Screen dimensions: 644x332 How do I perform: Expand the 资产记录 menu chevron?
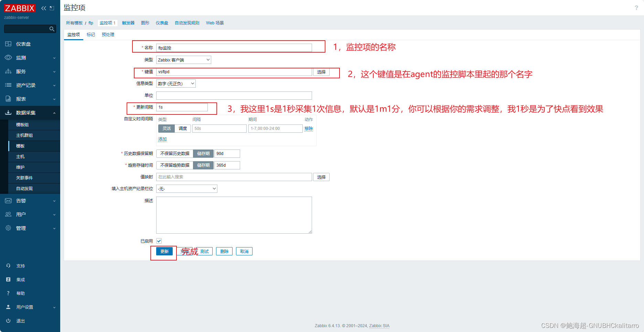[x=54, y=86]
